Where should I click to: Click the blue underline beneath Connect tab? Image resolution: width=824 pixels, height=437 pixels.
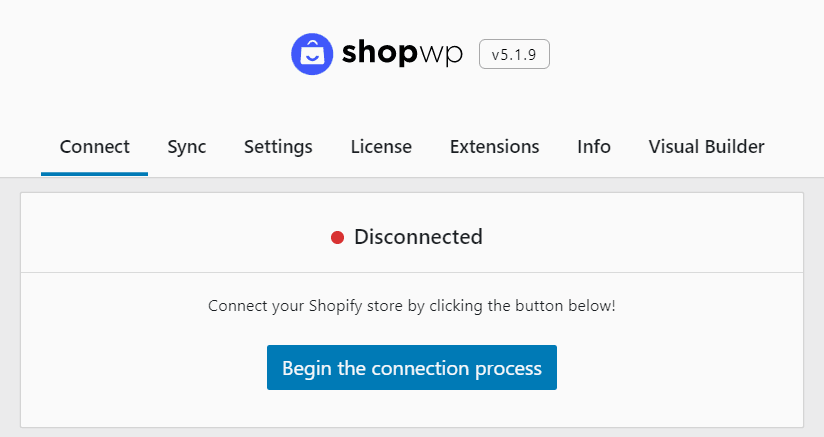[95, 174]
